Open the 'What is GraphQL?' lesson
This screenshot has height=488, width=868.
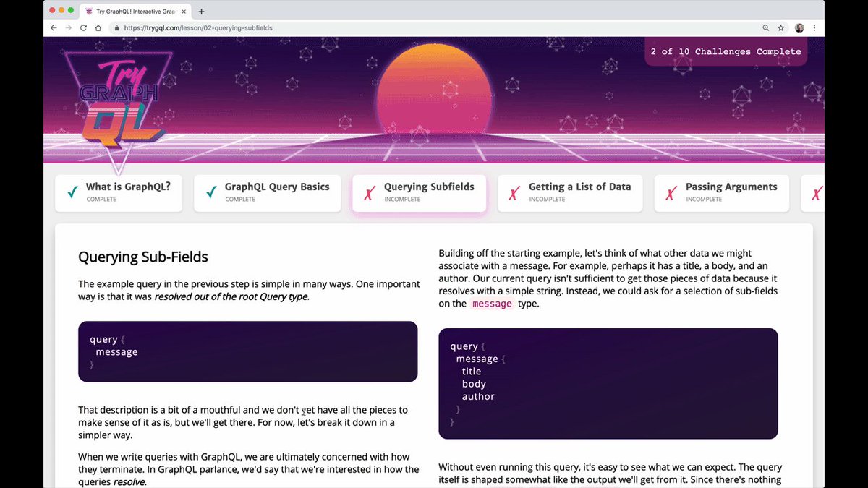tap(119, 192)
